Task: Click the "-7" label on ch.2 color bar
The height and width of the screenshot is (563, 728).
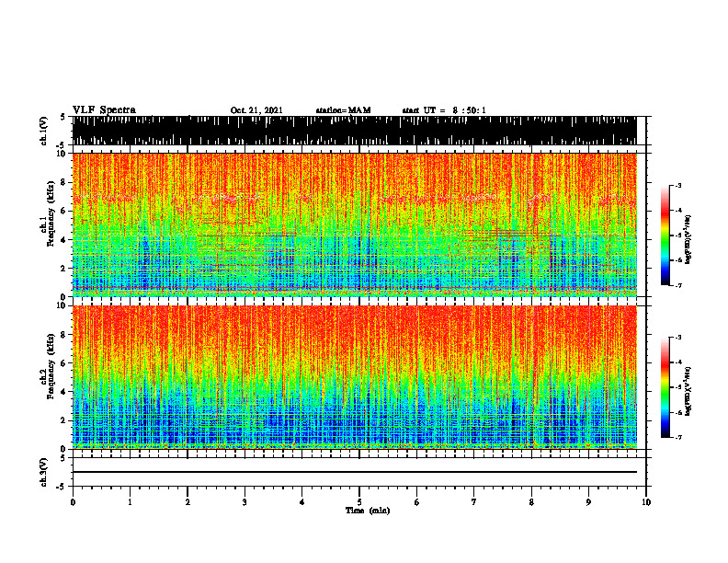Action: tap(678, 437)
